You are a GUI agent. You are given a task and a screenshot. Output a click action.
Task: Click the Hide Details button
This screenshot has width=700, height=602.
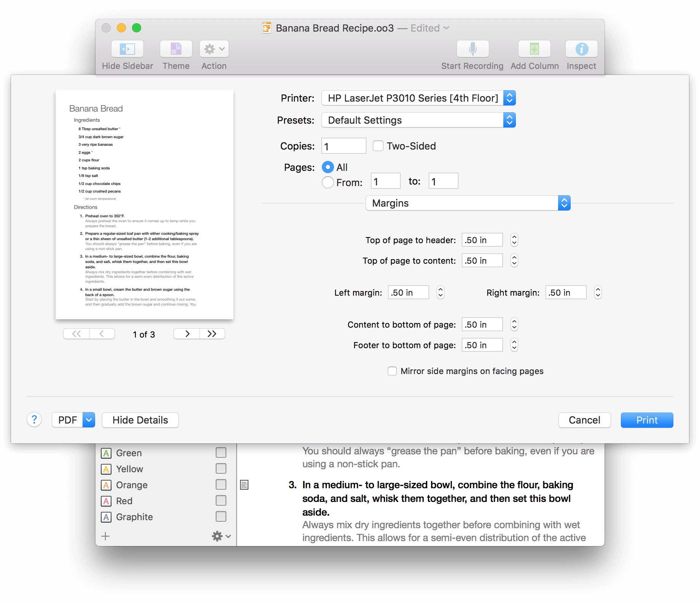(x=140, y=420)
